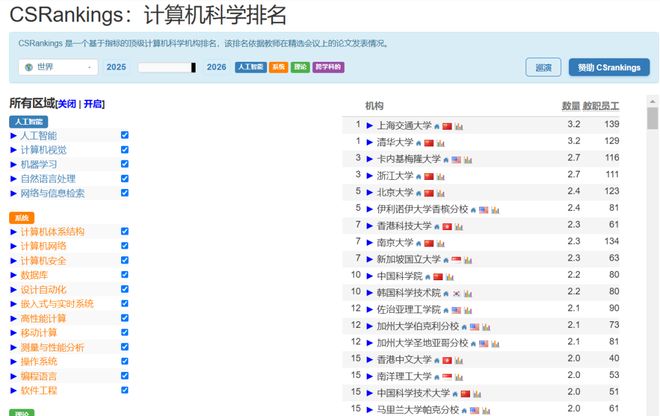Click the flag icon beside 南京大学
660x416 pixels.
click(429, 242)
